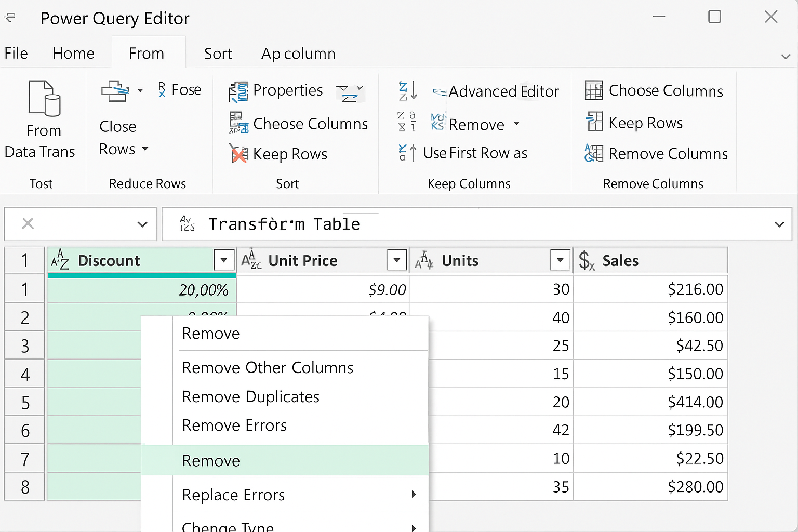This screenshot has height=532, width=798.
Task: Click the Units column data type icon
Action: [x=424, y=259]
